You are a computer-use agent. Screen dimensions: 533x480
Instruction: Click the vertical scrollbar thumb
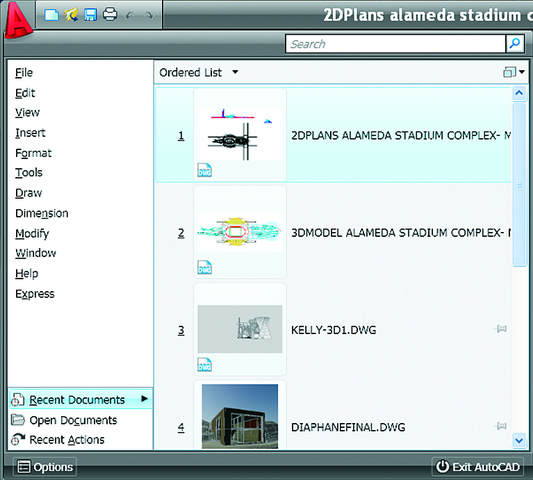pos(519,184)
